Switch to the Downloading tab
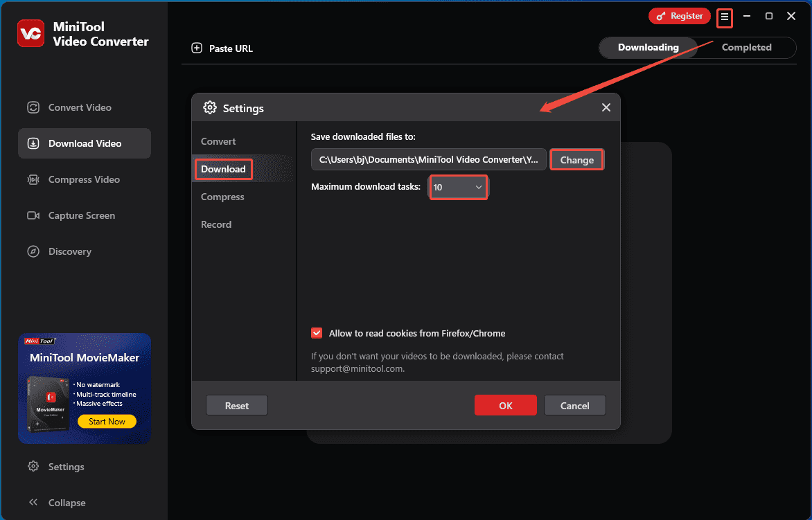812x520 pixels. tap(648, 48)
